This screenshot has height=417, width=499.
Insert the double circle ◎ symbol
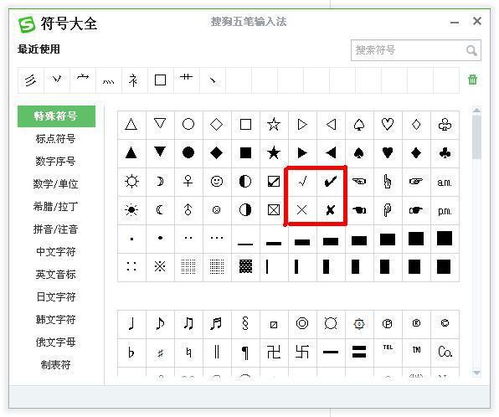pyautogui.click(x=302, y=324)
